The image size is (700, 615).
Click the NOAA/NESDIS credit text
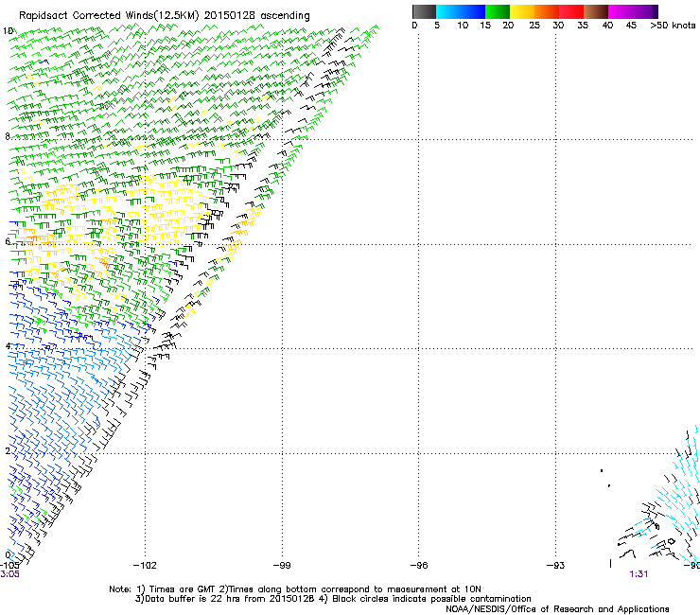[557, 609]
